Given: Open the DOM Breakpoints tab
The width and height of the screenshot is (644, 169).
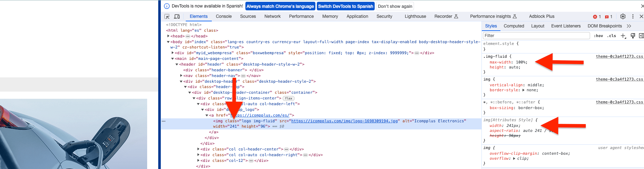Looking at the screenshot, I should [x=605, y=26].
